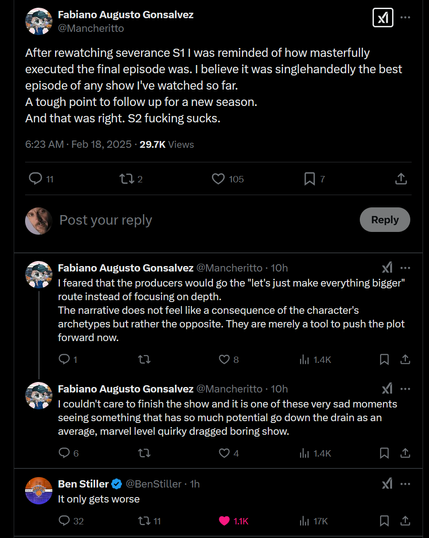Open Ben Stiller's profile avatar

coord(39,491)
